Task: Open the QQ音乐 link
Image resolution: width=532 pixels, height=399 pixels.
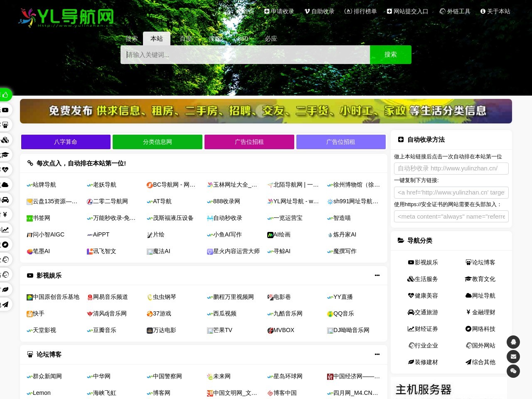Action: 340,314
